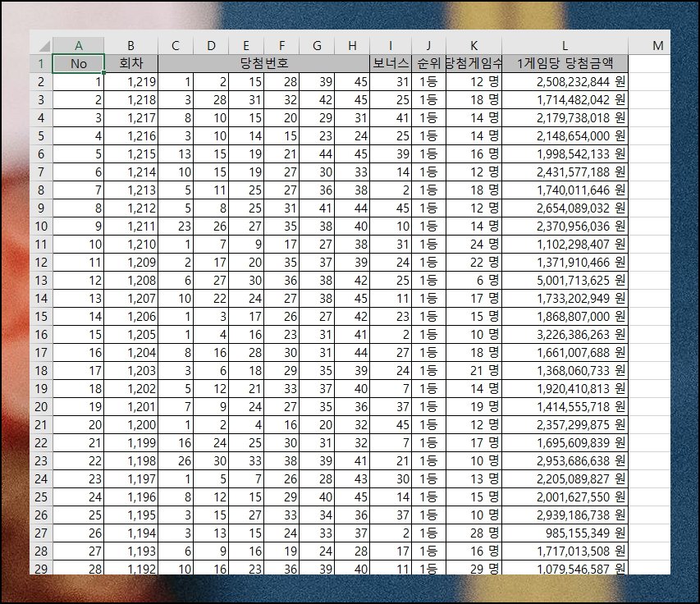Select column M header
Image resolution: width=700 pixels, height=604 pixels.
pos(657,45)
